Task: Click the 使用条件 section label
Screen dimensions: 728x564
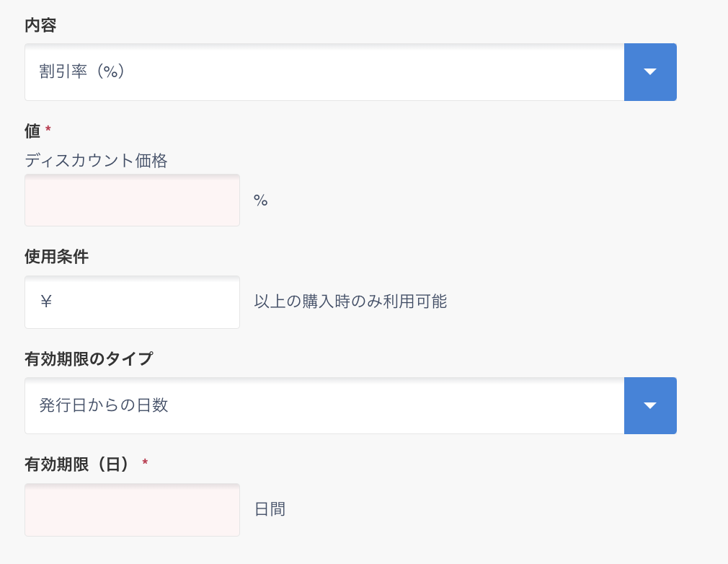Action: coord(56,256)
